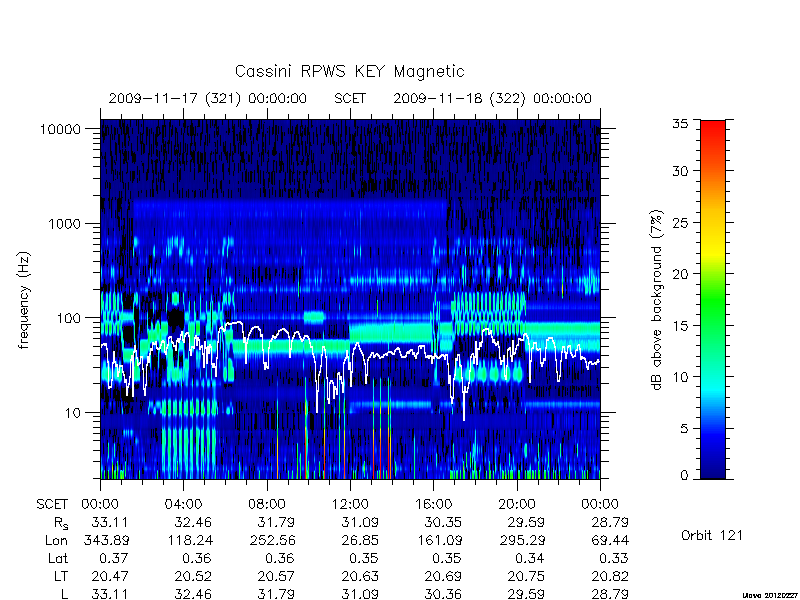Click the LT value 20.63
The image size is (800, 600).
tap(360, 576)
